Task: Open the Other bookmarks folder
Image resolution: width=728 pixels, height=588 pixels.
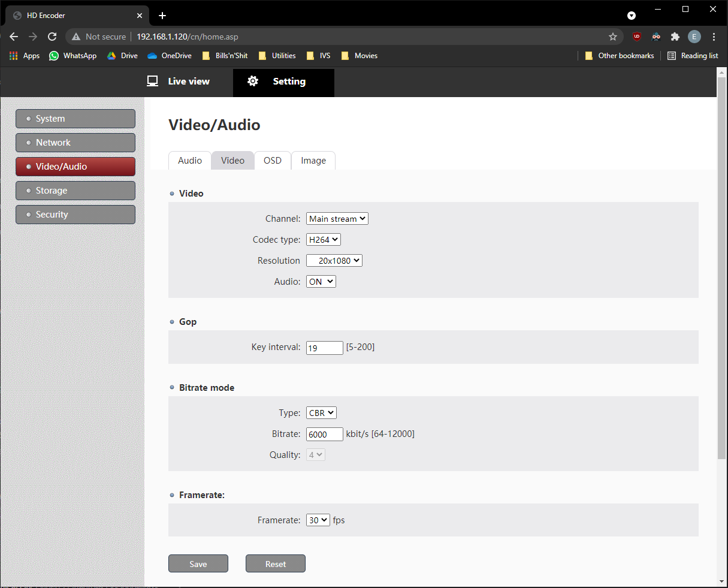Action: click(x=620, y=56)
